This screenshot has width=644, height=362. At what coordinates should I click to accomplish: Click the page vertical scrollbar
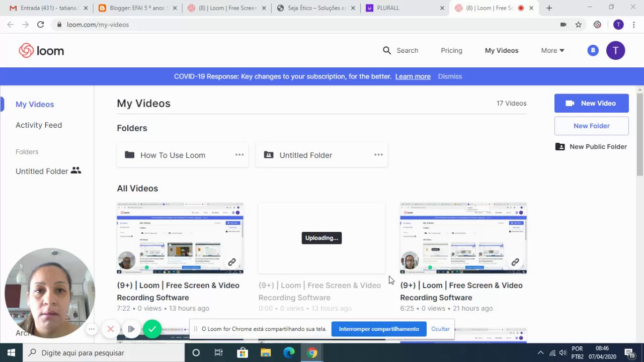point(640,135)
